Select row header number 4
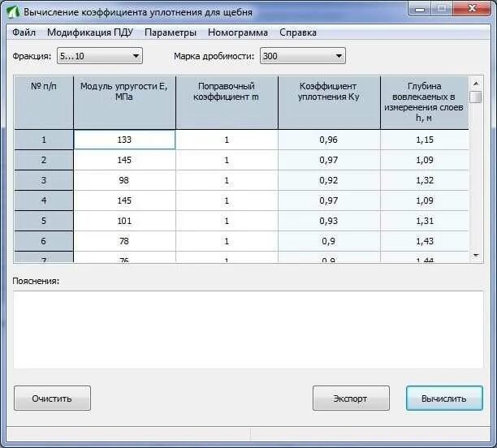This screenshot has height=448, width=497. click(x=44, y=200)
